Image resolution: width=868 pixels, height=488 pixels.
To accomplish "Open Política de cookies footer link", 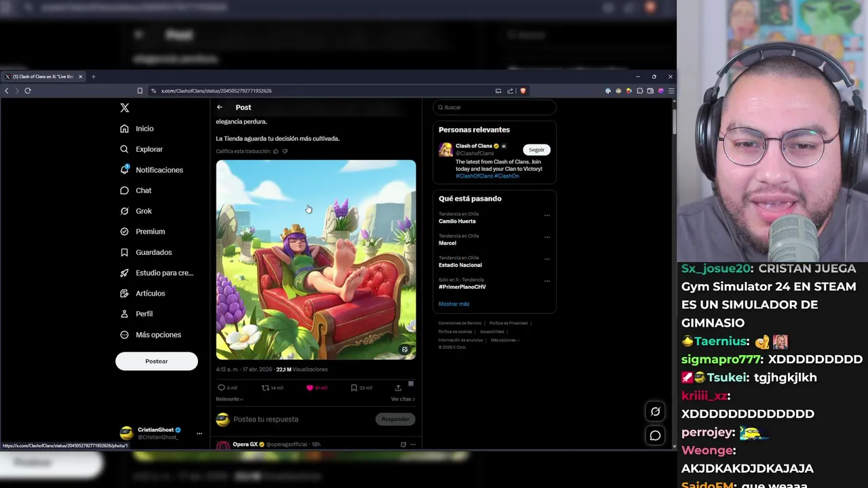I will click(455, 331).
